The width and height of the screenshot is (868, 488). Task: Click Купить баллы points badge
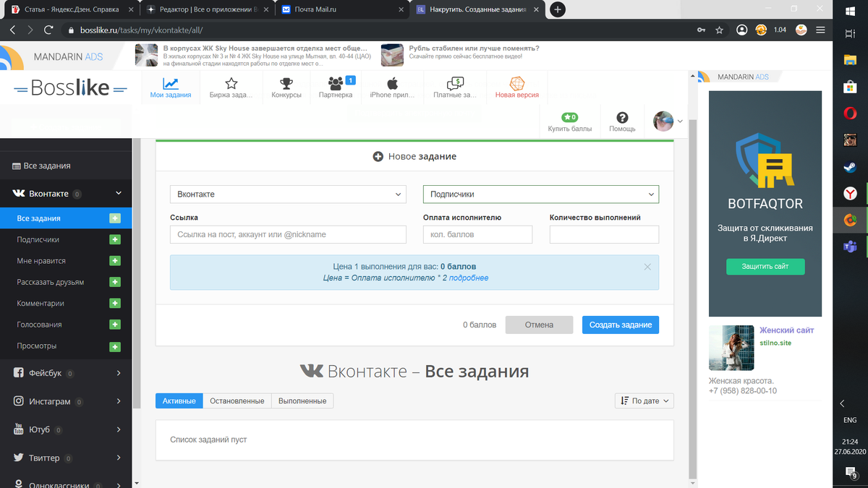pos(570,117)
